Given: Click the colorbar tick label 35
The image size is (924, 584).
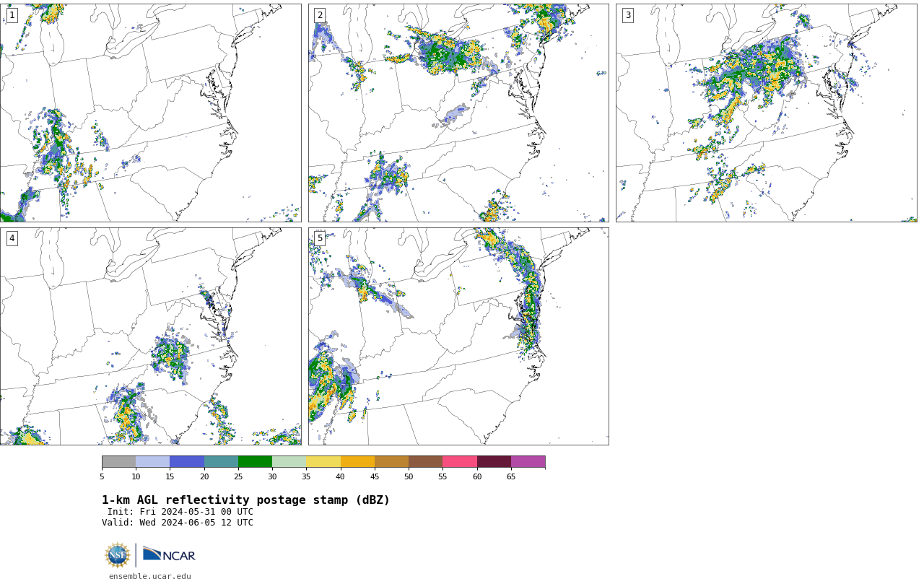Looking at the screenshot, I should coord(306,476).
